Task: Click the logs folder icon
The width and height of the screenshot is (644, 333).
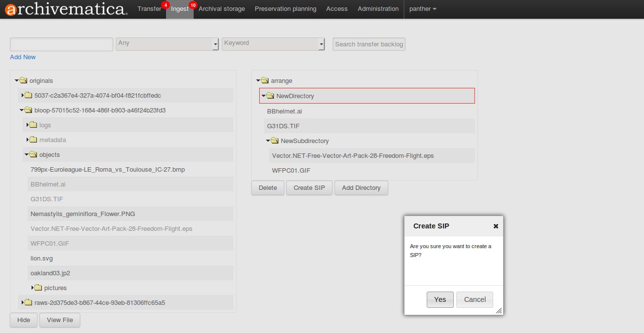Action: (33, 125)
